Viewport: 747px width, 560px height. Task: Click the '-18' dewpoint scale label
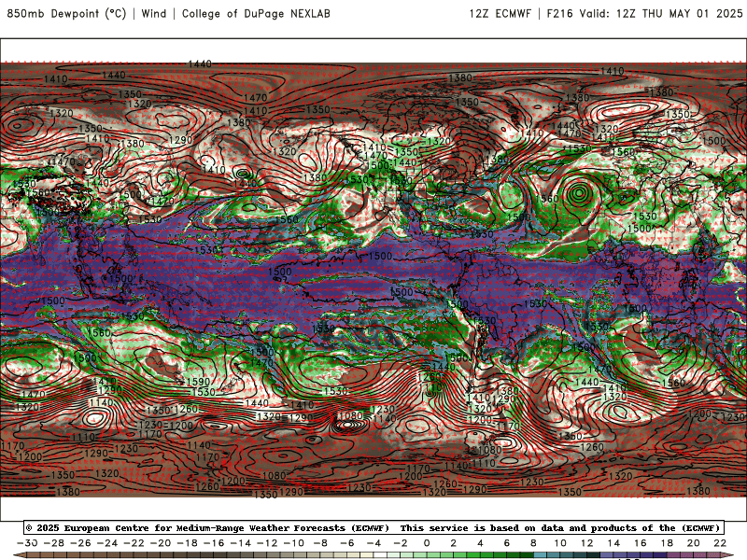pos(188,543)
